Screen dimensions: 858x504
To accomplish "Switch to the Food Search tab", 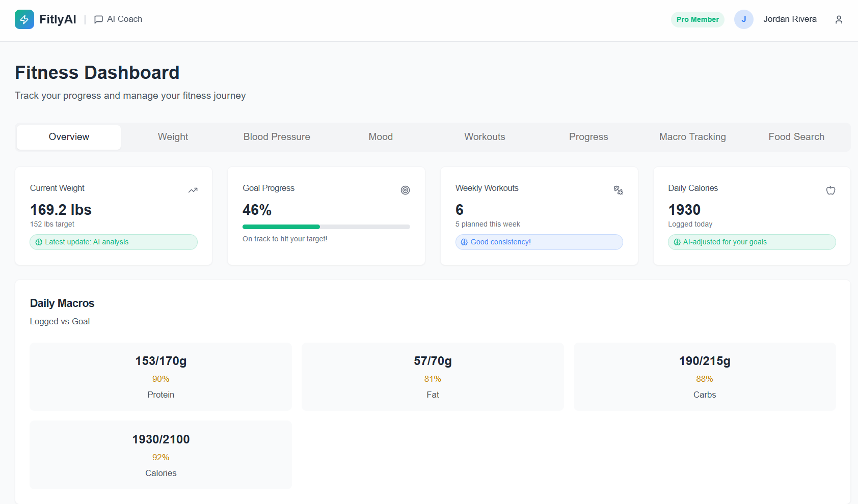I will [x=796, y=136].
